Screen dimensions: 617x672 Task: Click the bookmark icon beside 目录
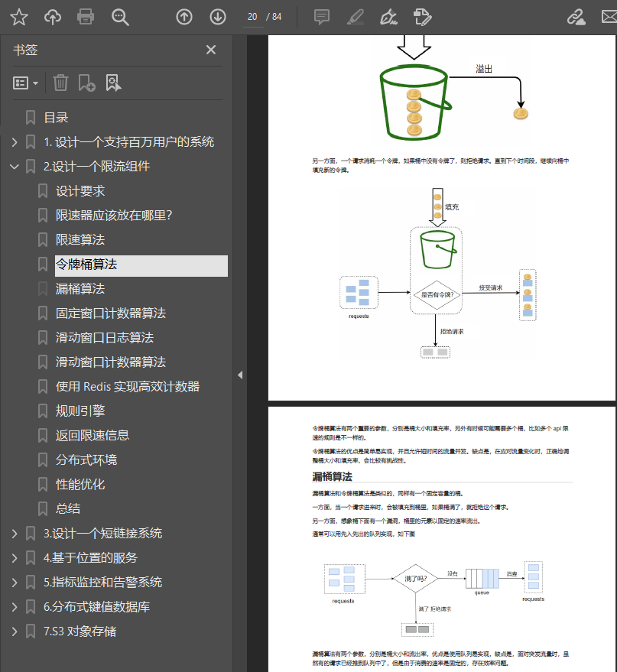[x=31, y=118]
